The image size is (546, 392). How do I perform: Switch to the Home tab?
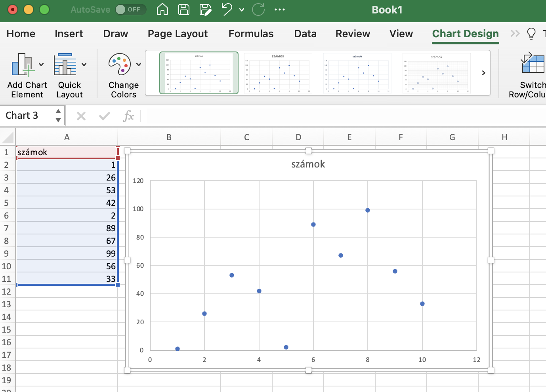point(21,34)
